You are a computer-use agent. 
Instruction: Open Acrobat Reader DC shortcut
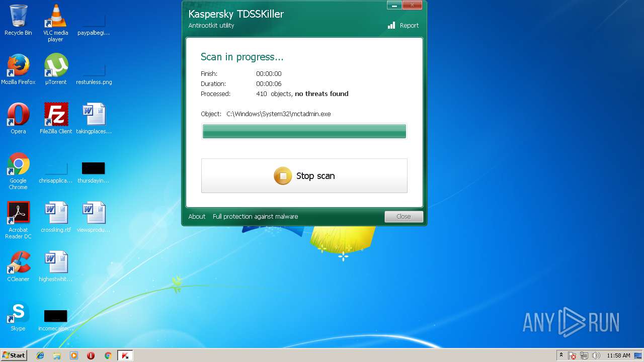[18, 220]
